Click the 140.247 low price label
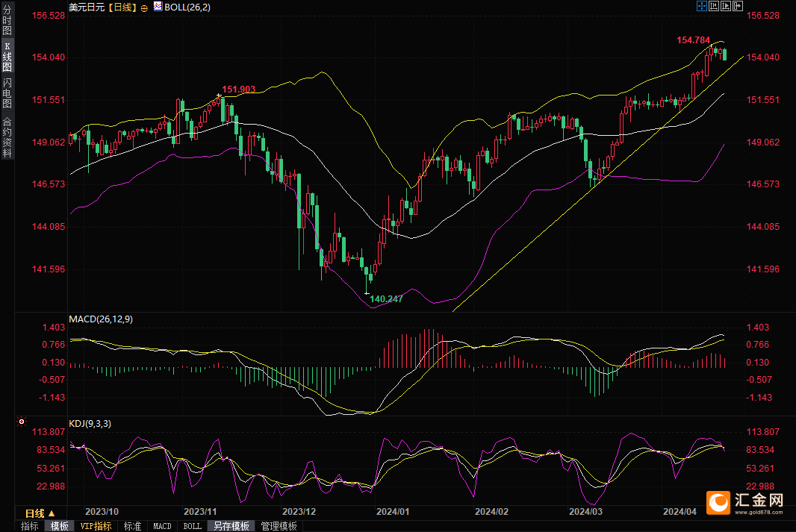796x532 pixels. pyautogui.click(x=386, y=298)
